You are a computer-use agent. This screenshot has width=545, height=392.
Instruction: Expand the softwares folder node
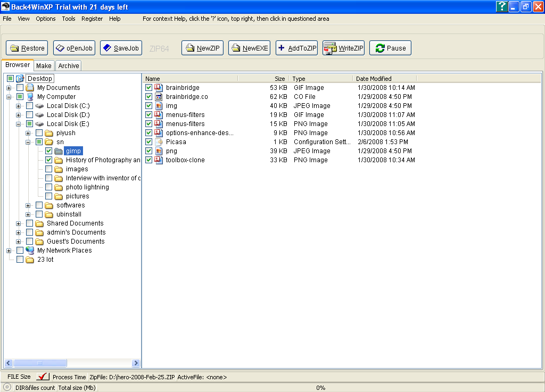28,205
